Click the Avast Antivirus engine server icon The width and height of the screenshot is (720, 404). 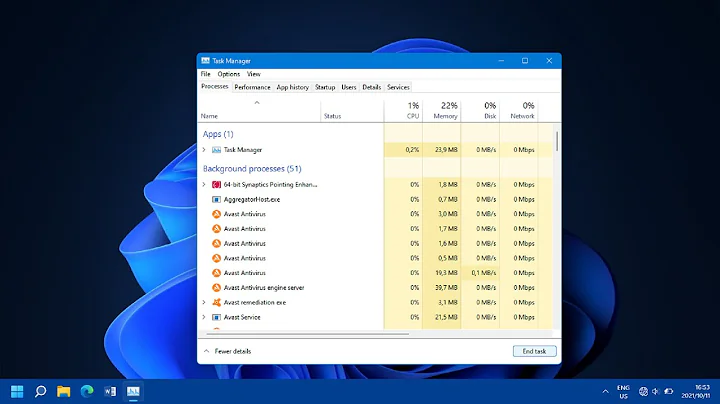216,287
